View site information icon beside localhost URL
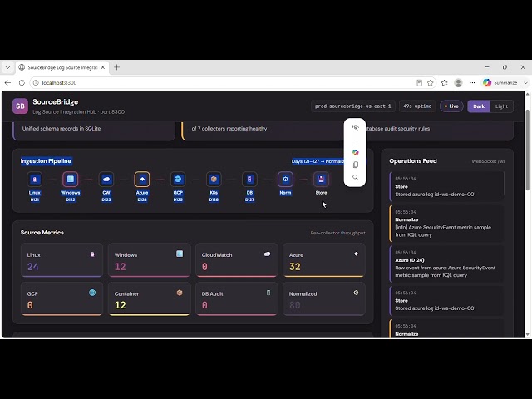 tap(36, 83)
